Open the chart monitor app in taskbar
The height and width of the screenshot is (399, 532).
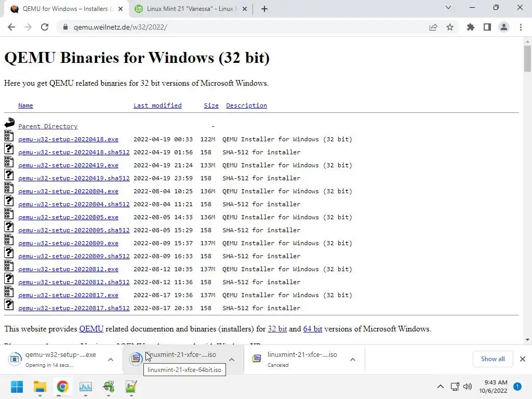point(86,387)
